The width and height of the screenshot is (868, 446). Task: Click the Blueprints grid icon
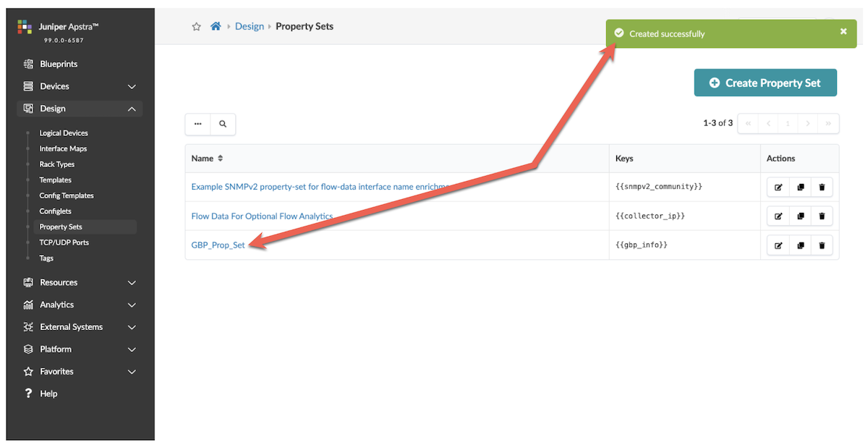(x=28, y=64)
